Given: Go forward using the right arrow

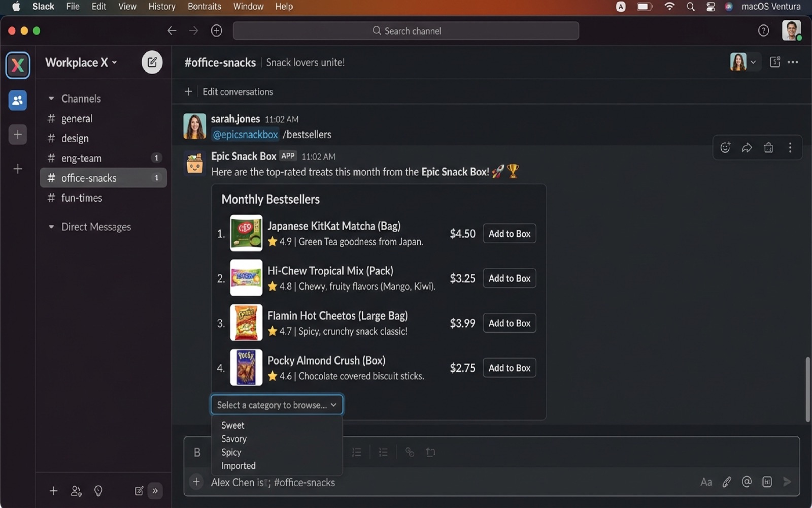Looking at the screenshot, I should click(193, 31).
